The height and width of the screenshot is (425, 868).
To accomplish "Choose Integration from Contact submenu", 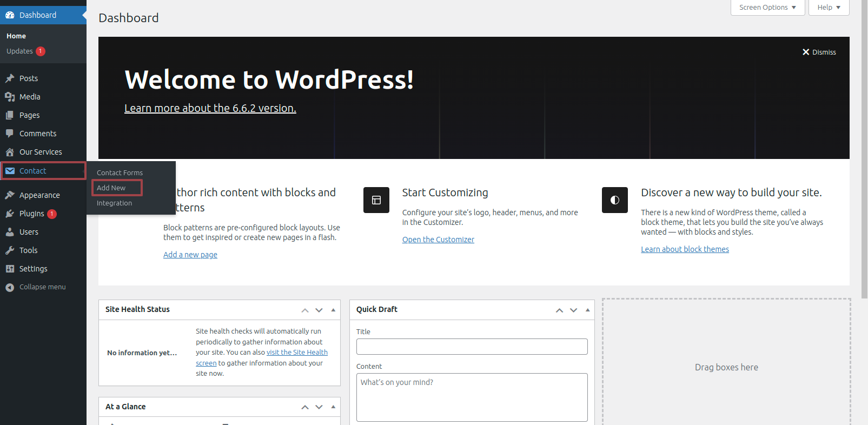I will pos(114,203).
